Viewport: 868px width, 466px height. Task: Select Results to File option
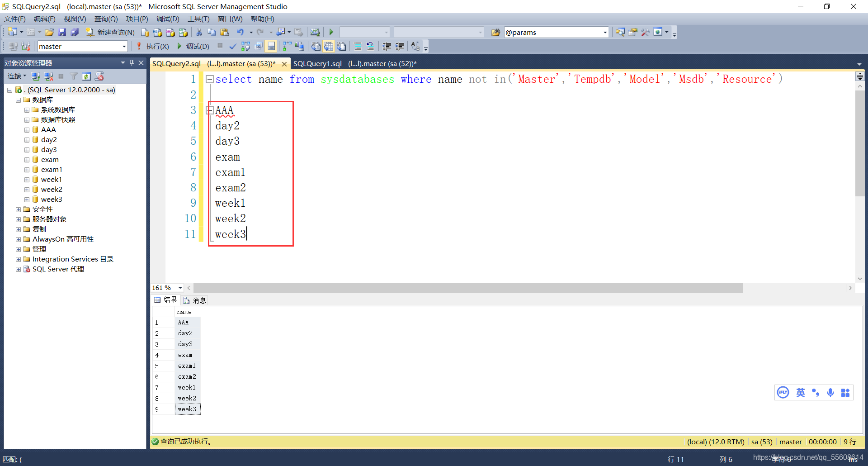tap(341, 46)
